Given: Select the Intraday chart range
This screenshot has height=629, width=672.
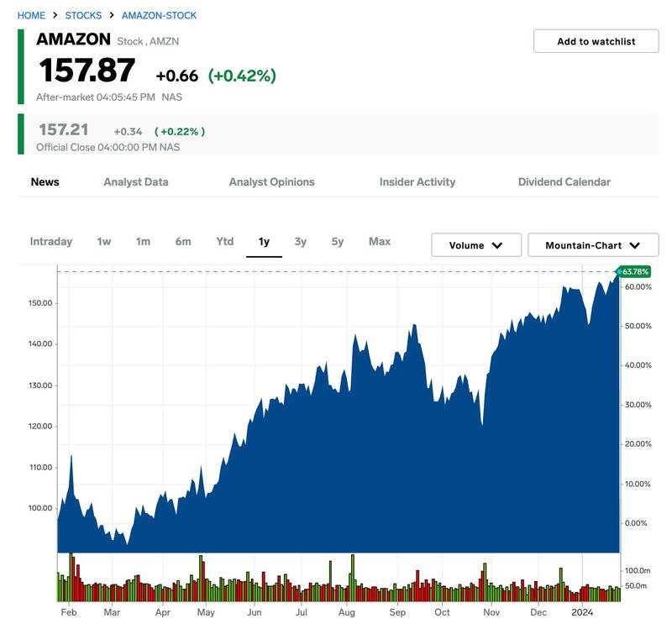Looking at the screenshot, I should [x=51, y=242].
